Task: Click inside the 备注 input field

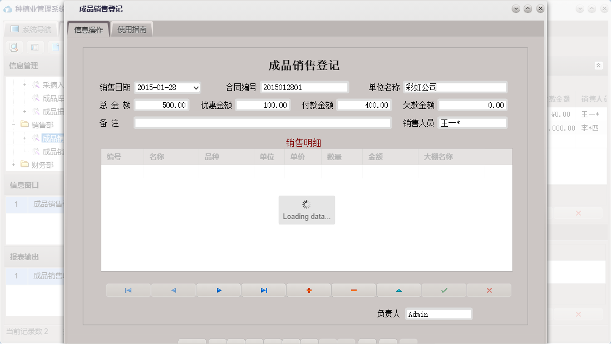Action: click(x=262, y=123)
